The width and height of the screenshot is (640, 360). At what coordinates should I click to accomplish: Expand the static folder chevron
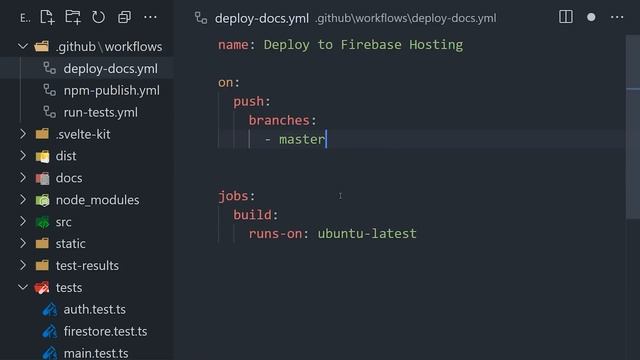coord(23,243)
